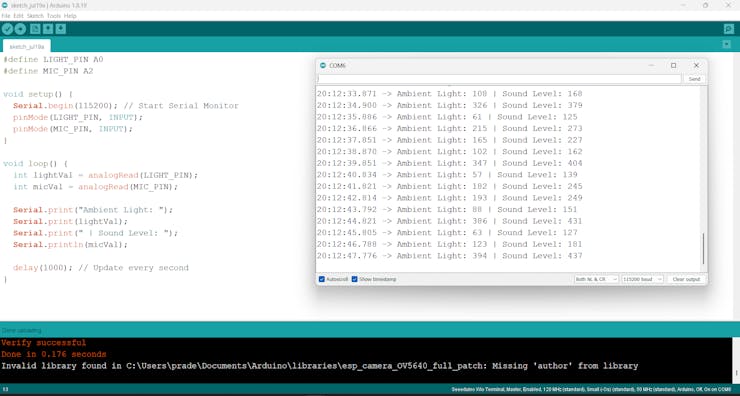Click the #define MIC_PIN A2 line
The height and width of the screenshot is (396, 740).
click(x=48, y=71)
